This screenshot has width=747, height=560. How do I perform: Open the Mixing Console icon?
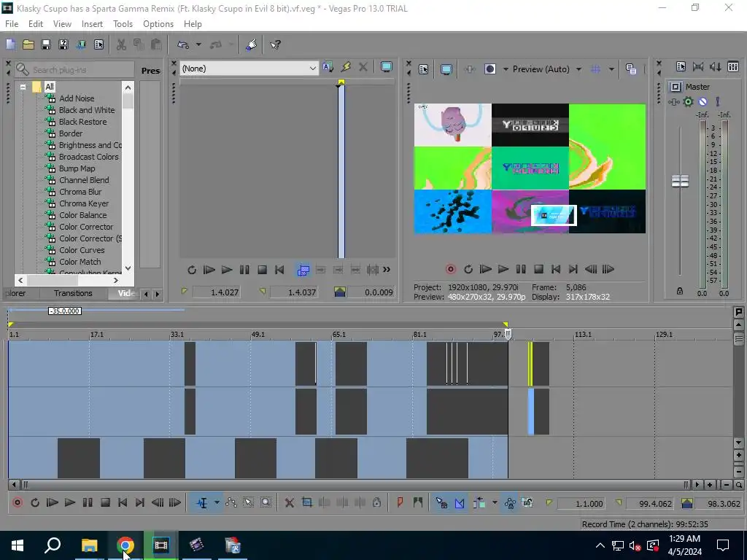pos(733,67)
